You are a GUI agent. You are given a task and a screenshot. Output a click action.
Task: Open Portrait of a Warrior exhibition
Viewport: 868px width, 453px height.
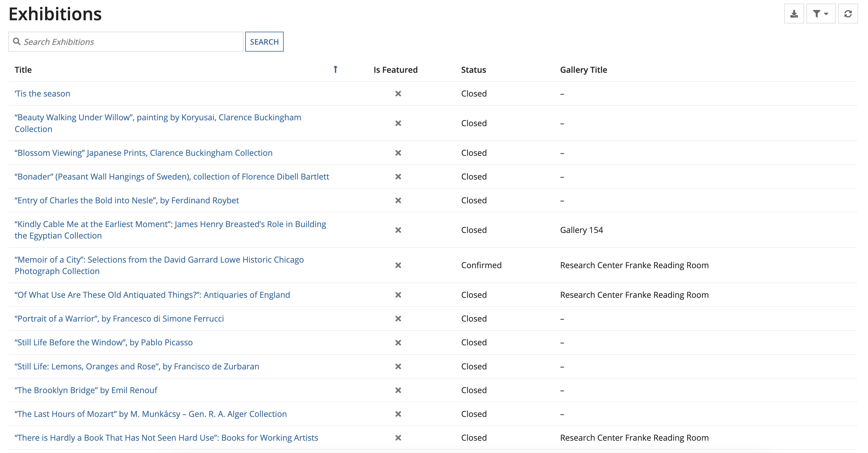[x=119, y=318]
